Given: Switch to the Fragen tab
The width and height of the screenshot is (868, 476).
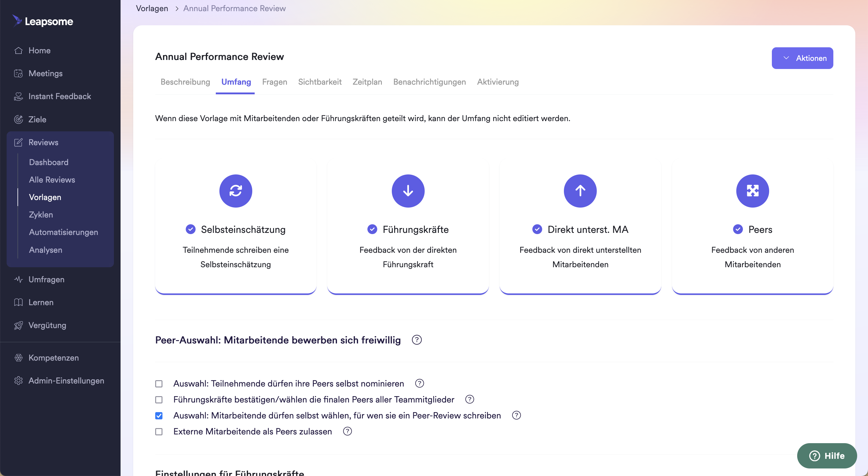Looking at the screenshot, I should coord(275,82).
